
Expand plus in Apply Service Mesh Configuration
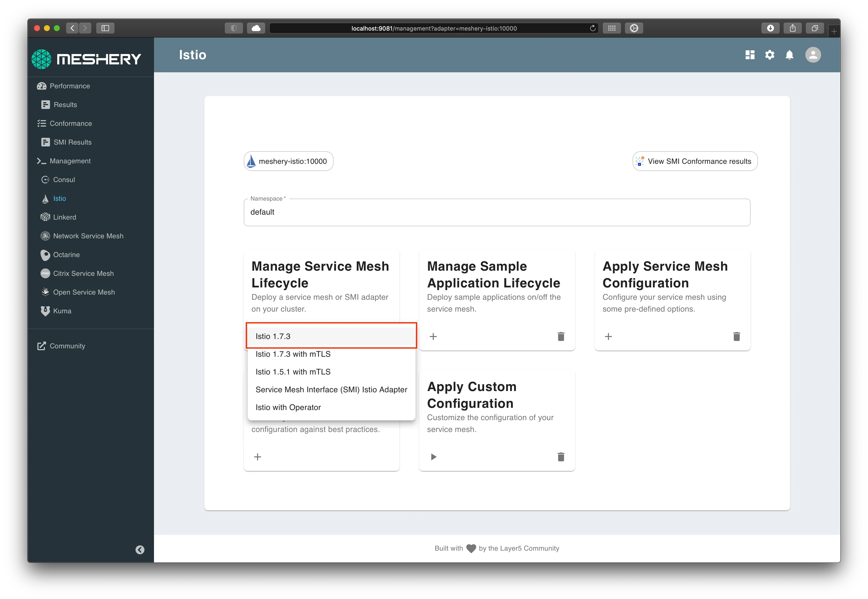(608, 336)
